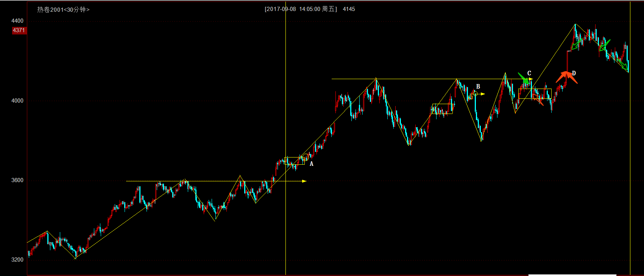644x276 pixels.
Task: Click the 2017-09-08 14:05:00 周五 timestamp label
Action: 301,9
